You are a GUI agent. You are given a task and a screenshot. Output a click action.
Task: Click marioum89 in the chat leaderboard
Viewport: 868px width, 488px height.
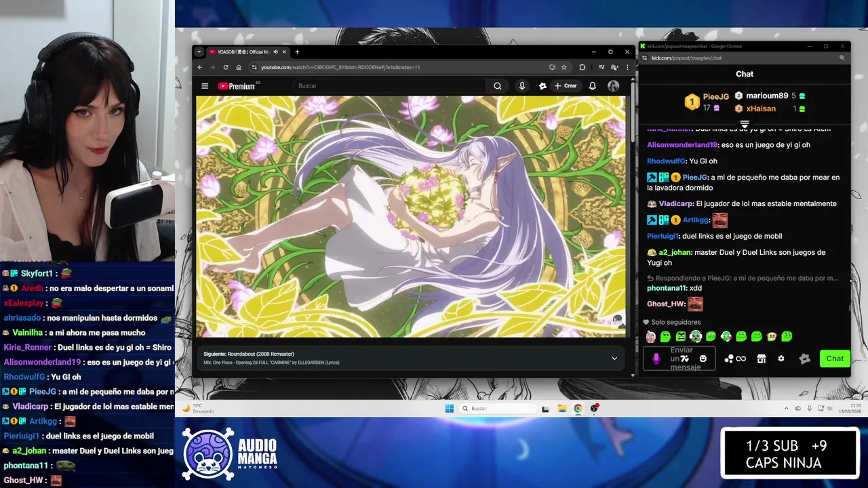pyautogui.click(x=767, y=96)
